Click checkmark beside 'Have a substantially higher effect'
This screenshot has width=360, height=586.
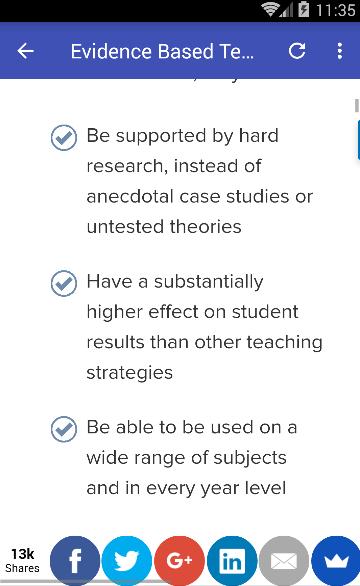click(x=64, y=283)
